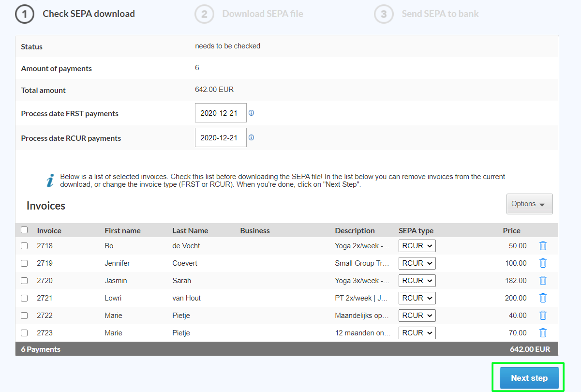The width and height of the screenshot is (581, 392).
Task: Open the SEPA type selector for invoice 2723
Action: click(x=417, y=332)
